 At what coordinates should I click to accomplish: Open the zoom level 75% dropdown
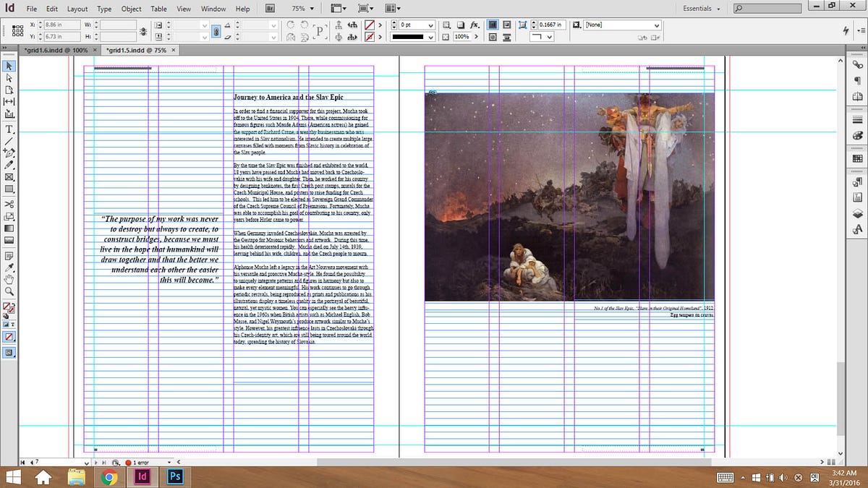(x=313, y=9)
